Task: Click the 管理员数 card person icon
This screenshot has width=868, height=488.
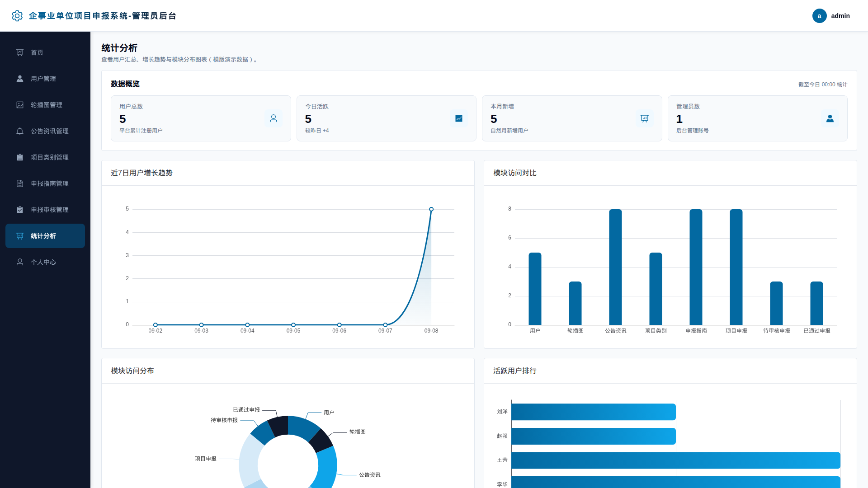Action: tap(830, 118)
